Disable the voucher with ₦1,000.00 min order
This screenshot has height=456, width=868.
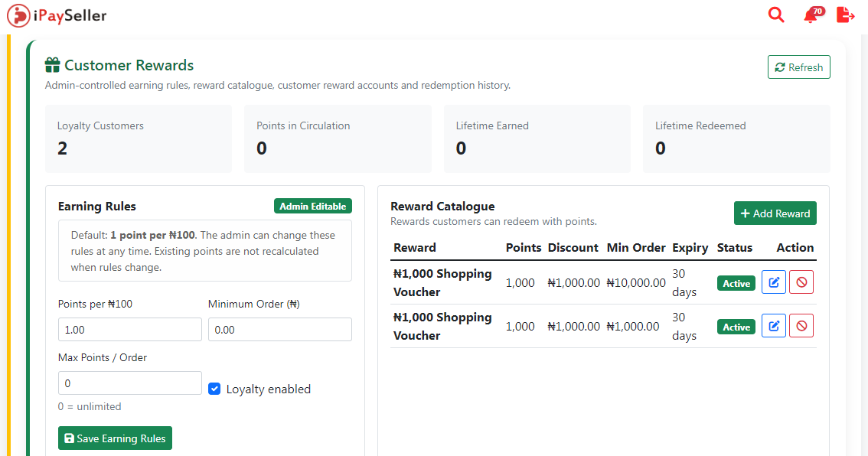(x=801, y=326)
